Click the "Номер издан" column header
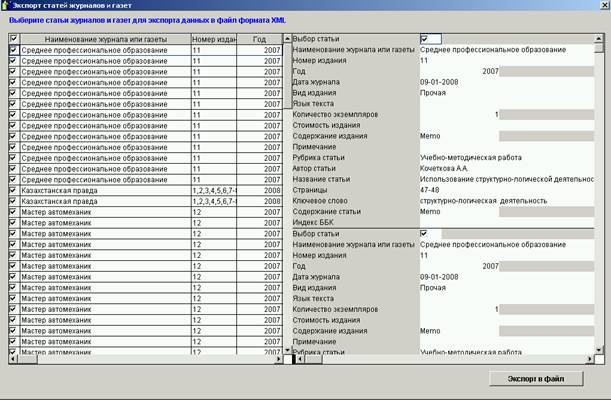 (x=214, y=39)
